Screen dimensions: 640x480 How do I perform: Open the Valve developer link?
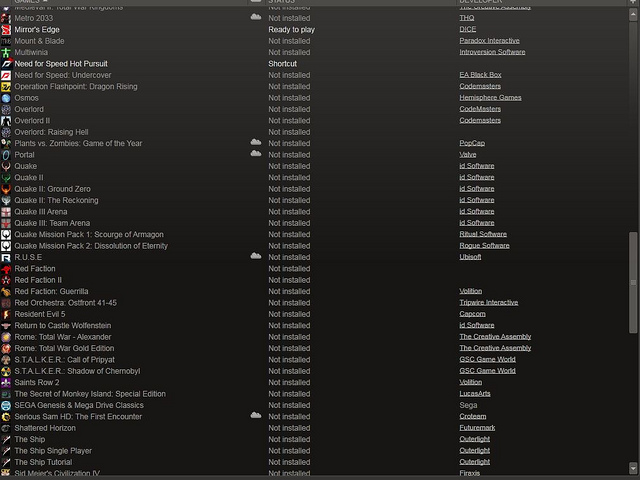point(468,155)
